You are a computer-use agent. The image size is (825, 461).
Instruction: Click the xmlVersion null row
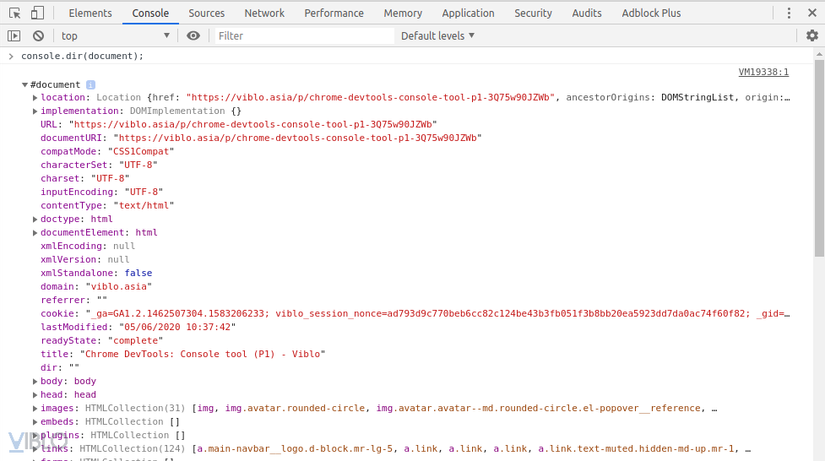click(x=85, y=260)
